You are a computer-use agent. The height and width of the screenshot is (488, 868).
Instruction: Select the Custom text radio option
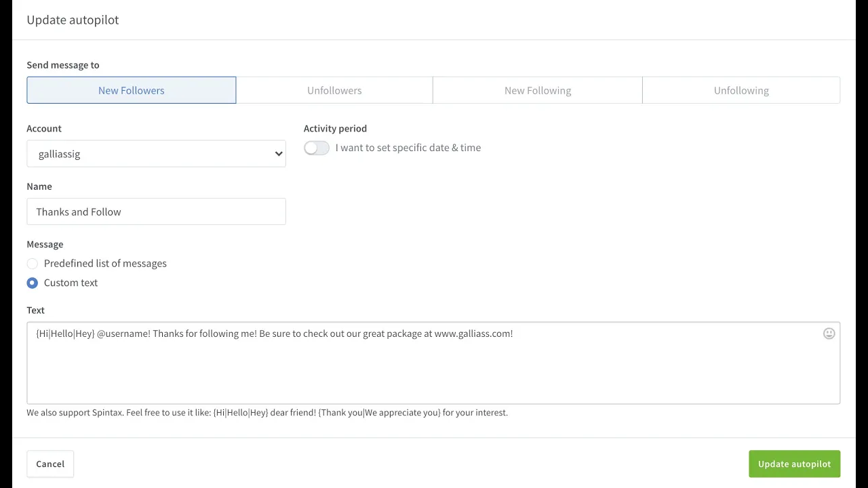(33, 283)
